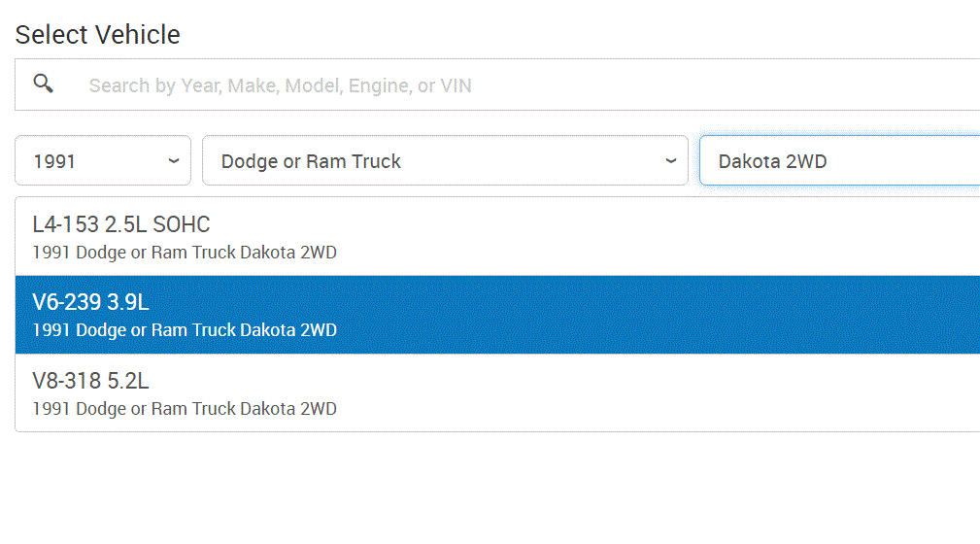Click the Dakota 2WD text in the model box
980x544 pixels.
pyautogui.click(x=772, y=161)
